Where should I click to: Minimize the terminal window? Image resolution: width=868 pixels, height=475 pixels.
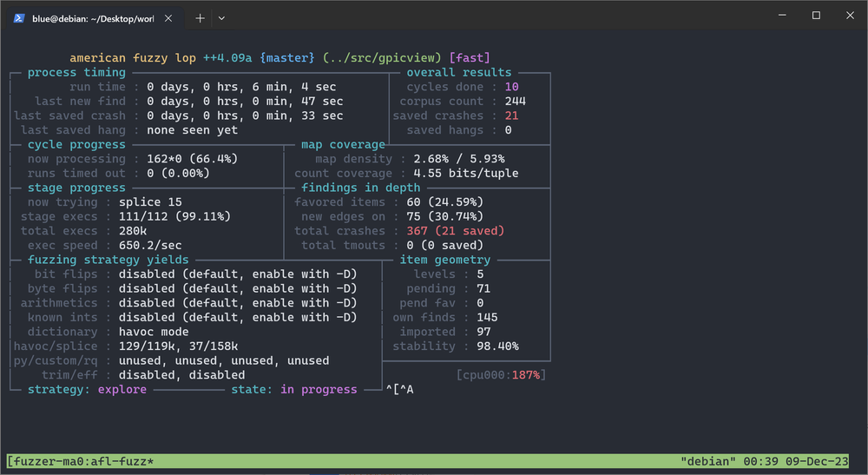pos(777,16)
